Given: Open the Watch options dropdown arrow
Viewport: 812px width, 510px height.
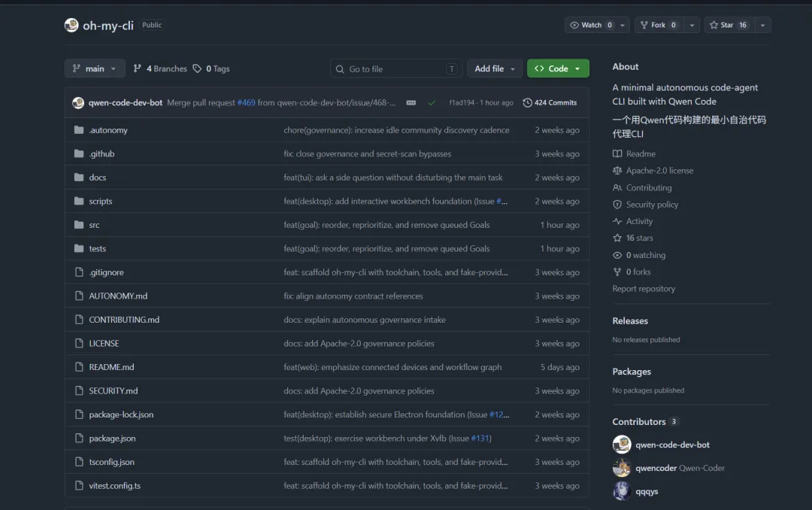Looking at the screenshot, I should tap(623, 25).
